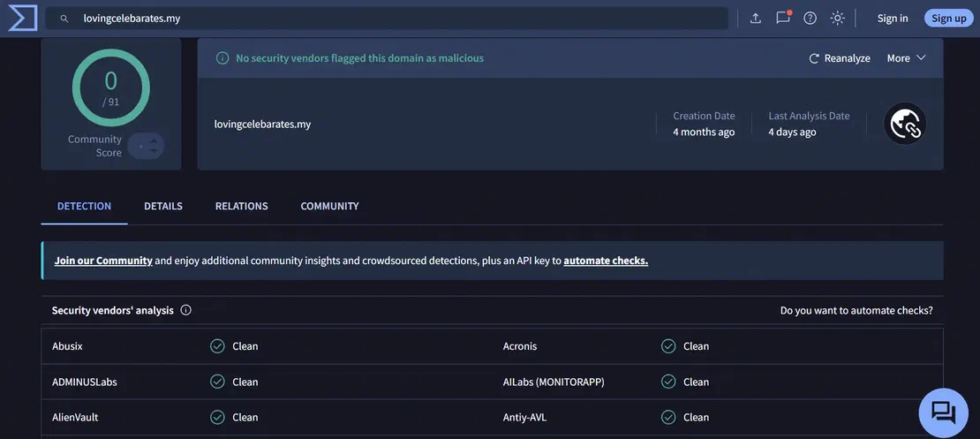980x439 pixels.
Task: Click the AlienVault vendor name
Action: (x=75, y=417)
